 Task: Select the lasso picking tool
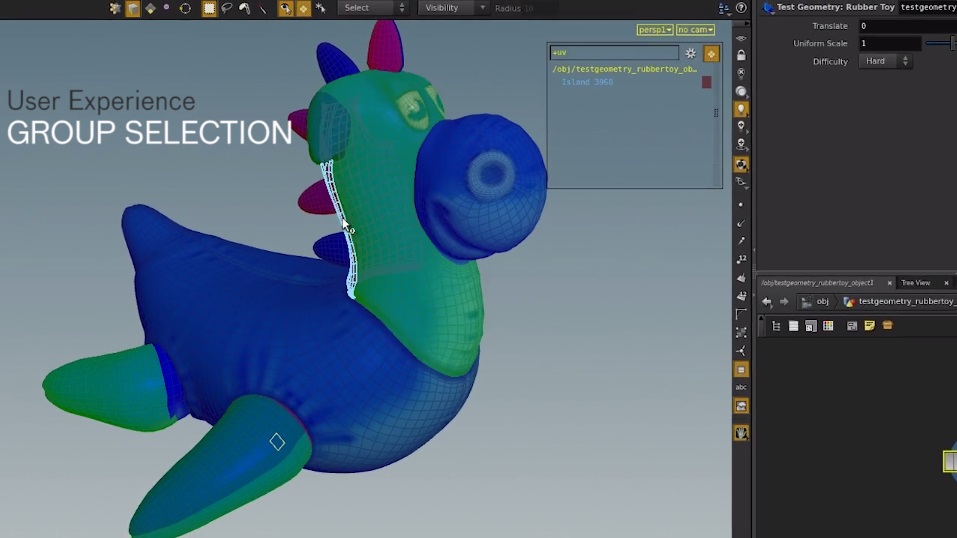tap(227, 8)
